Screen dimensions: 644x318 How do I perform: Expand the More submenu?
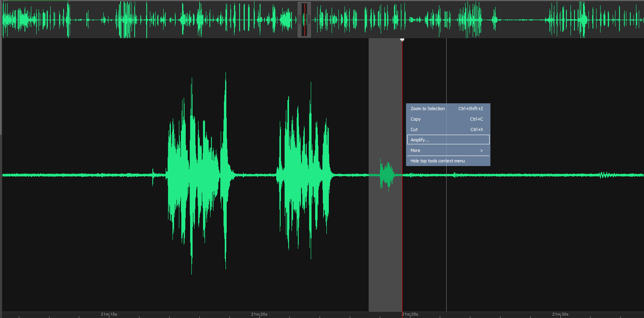click(x=448, y=150)
